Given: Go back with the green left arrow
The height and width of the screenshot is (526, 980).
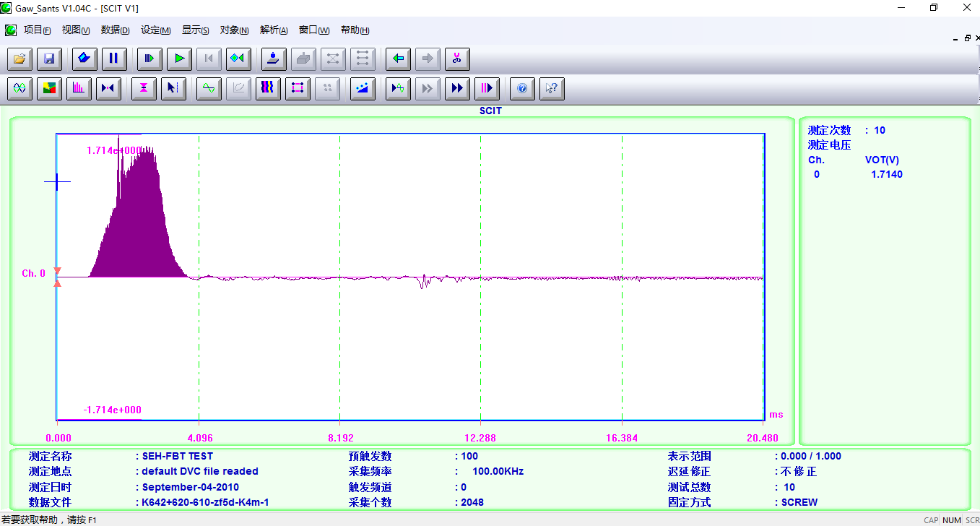Looking at the screenshot, I should click(x=398, y=59).
